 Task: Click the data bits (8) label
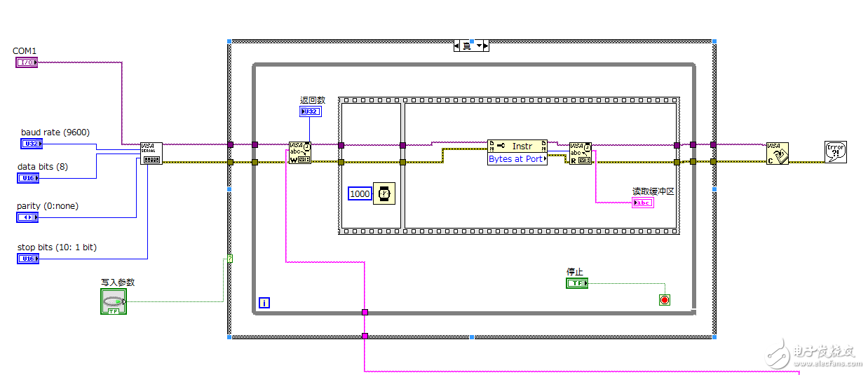click(43, 167)
